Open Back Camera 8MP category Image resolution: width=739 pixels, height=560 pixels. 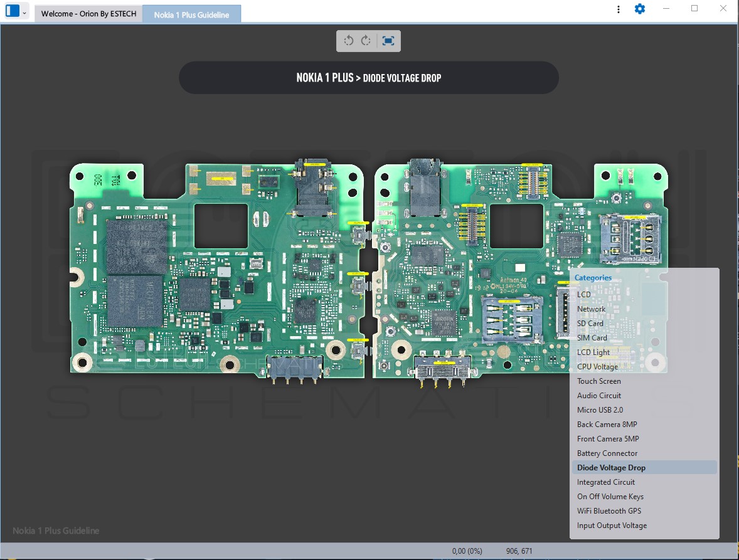(x=607, y=424)
